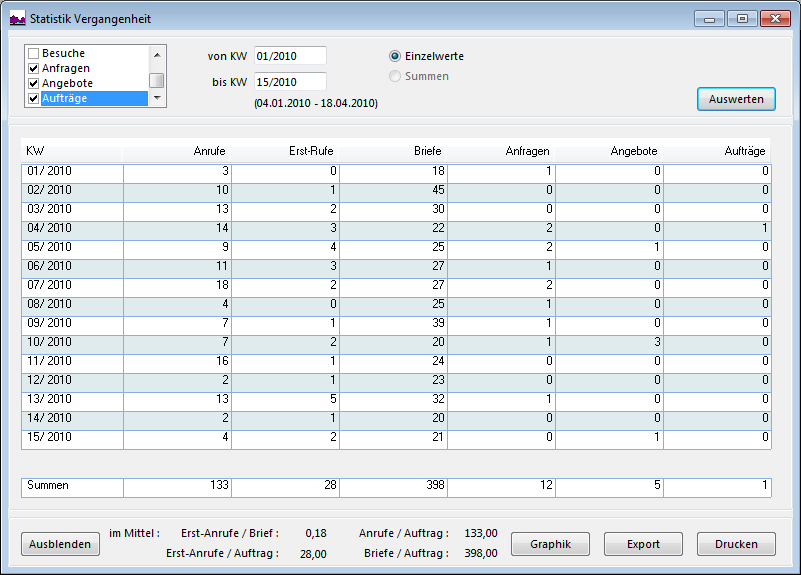Maximize the Statistik Vergangenheit window
The height and width of the screenshot is (575, 801).
pos(742,19)
